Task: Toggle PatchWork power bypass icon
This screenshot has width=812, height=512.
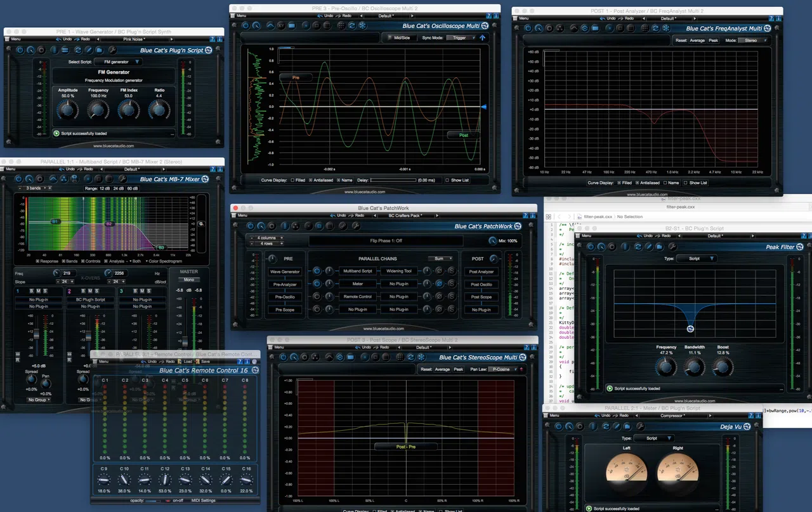Action: pyautogui.click(x=251, y=226)
